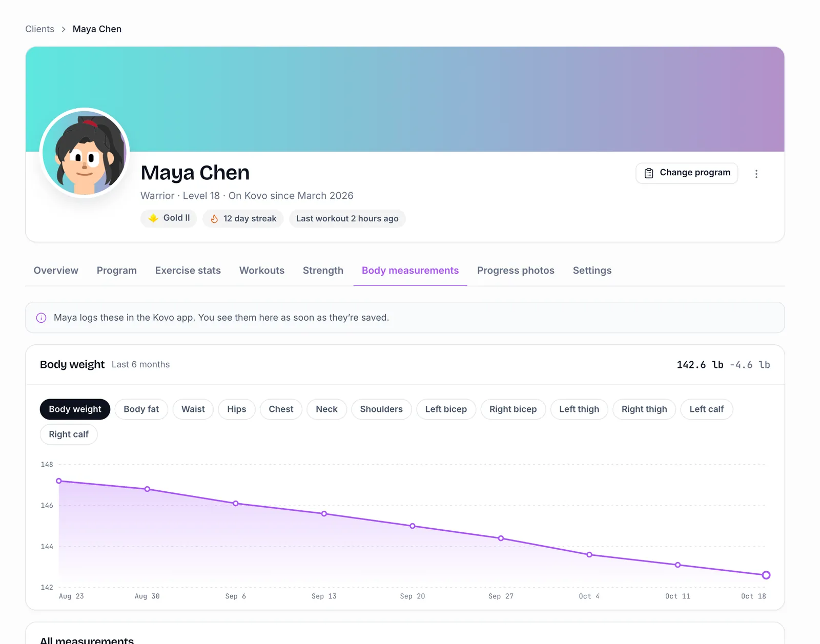The width and height of the screenshot is (820, 644).
Task: Select the Neck metric chip
Action: coord(326,409)
